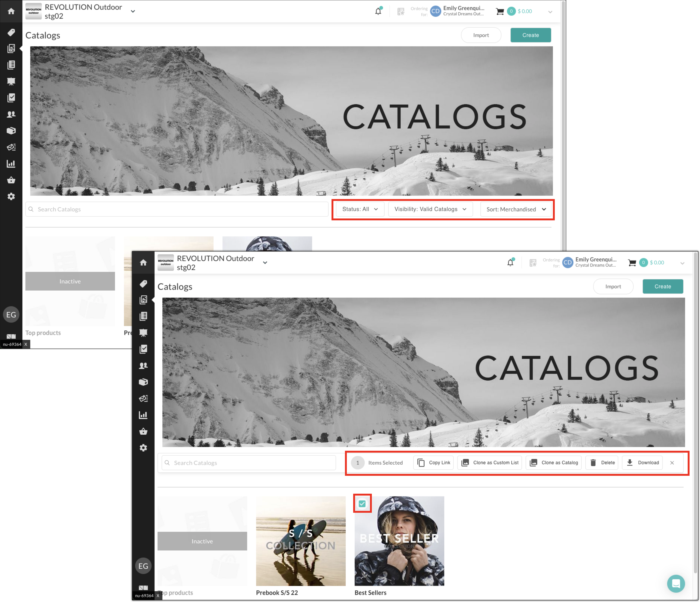The height and width of the screenshot is (602, 700).
Task: Click the home icon in top window sidebar
Action: tap(11, 11)
